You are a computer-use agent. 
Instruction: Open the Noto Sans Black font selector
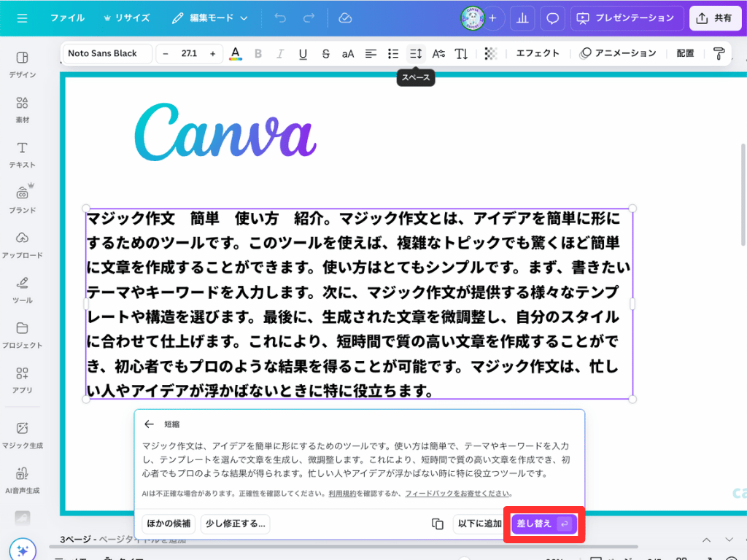(x=108, y=53)
